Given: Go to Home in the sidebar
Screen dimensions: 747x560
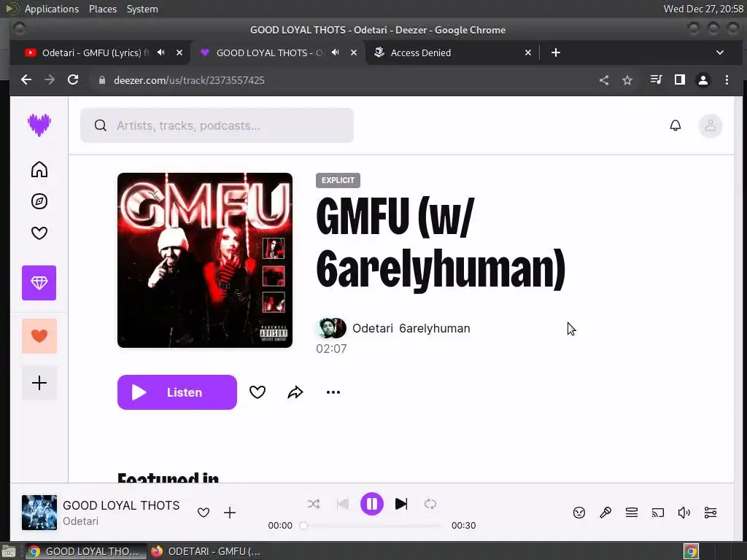Looking at the screenshot, I should [39, 169].
